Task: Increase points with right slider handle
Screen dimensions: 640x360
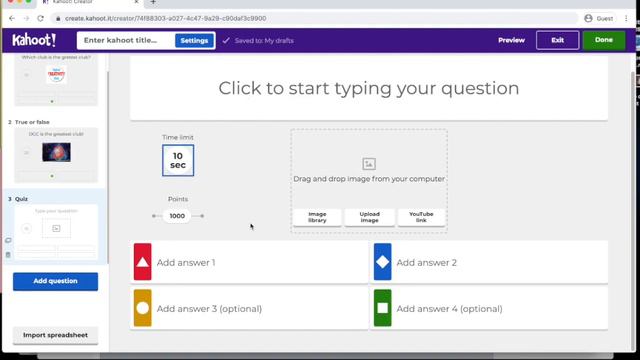Action: tap(202, 216)
